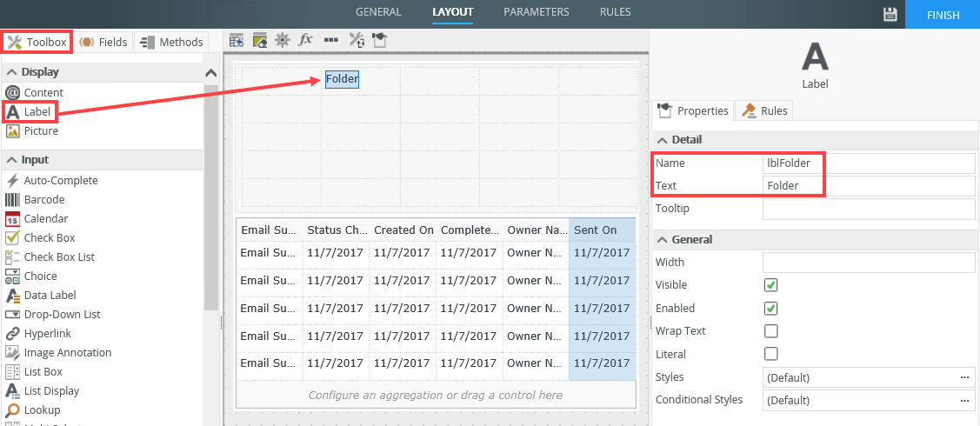The height and width of the screenshot is (426, 980).
Task: Click the toolbar icon after the wrench
Action: [379, 41]
